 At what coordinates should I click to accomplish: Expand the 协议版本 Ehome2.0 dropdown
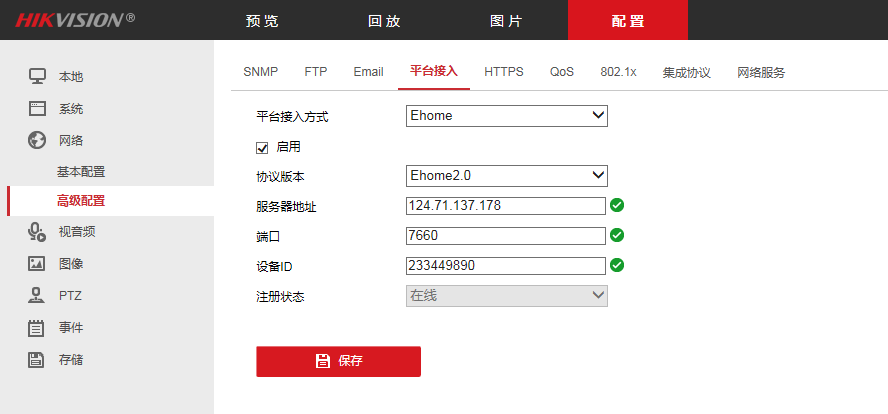coord(507,175)
